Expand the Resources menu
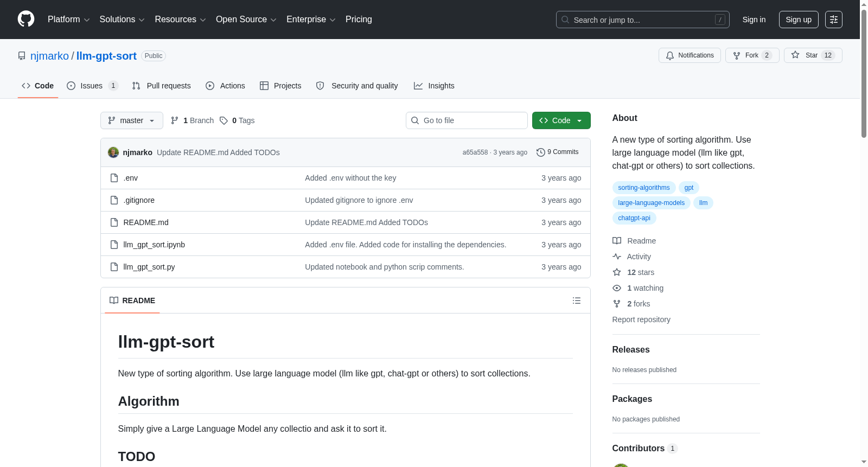This screenshot has height=467, width=868. [x=181, y=20]
